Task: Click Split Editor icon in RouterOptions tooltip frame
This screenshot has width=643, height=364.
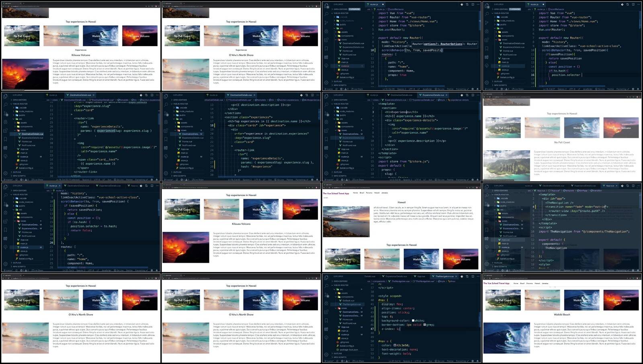Action: [x=473, y=4]
